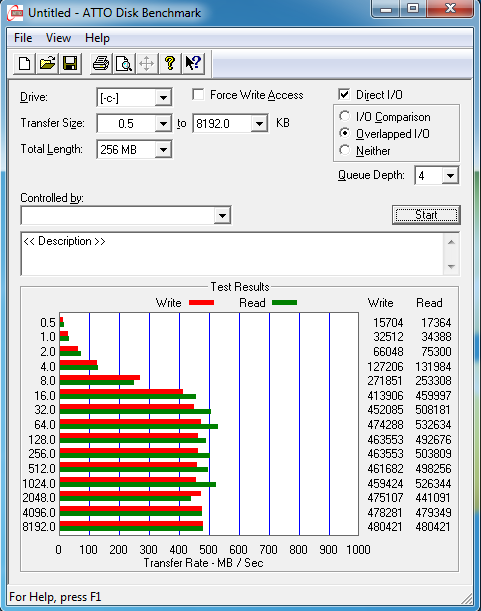Save results with the floppy disk icon
The image size is (481, 611).
pos(70,63)
